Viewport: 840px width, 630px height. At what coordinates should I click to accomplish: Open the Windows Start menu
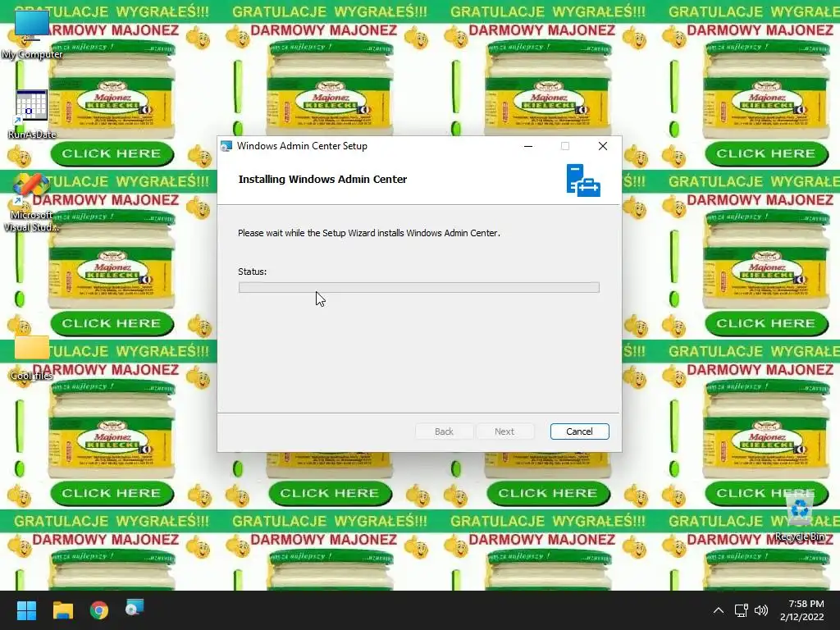point(26,610)
